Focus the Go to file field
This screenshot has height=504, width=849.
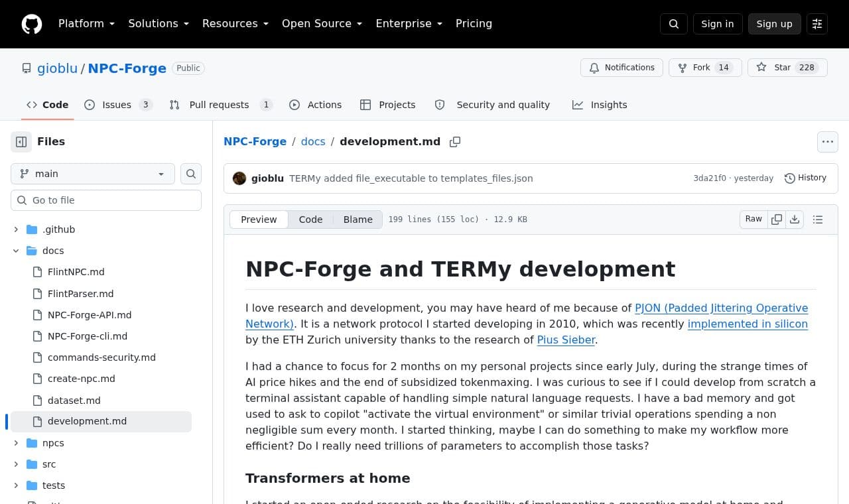tap(106, 200)
